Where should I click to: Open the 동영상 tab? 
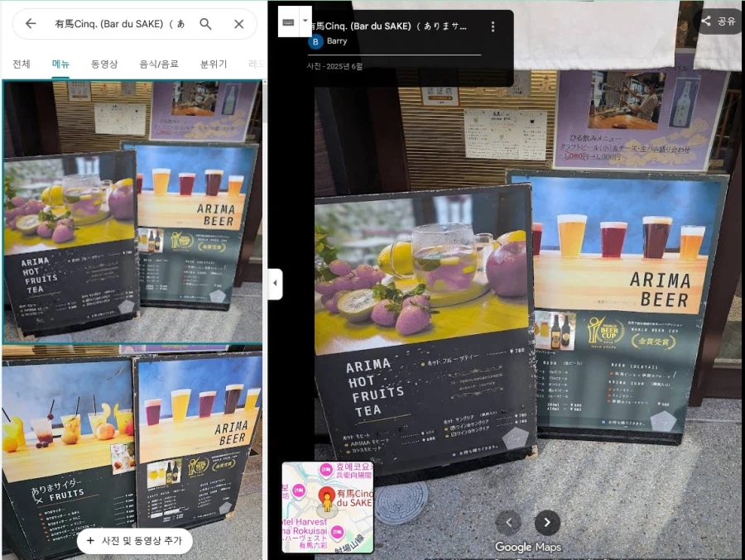[104, 64]
